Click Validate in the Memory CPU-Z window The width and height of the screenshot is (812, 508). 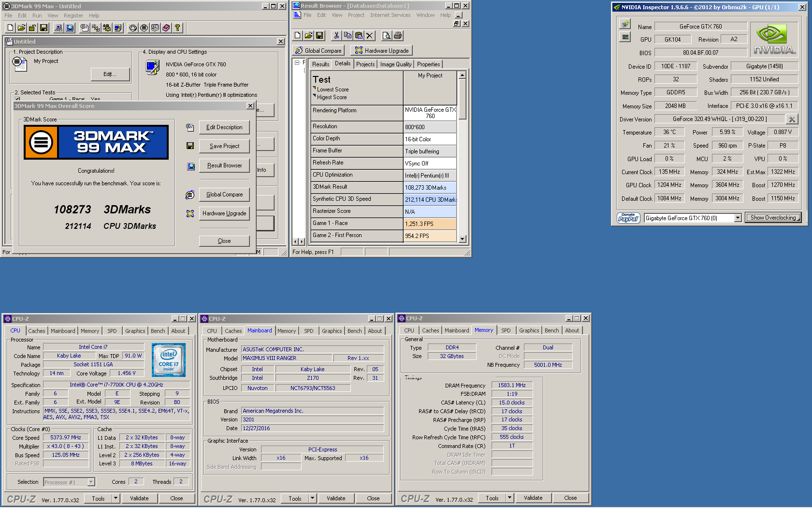[533, 498]
